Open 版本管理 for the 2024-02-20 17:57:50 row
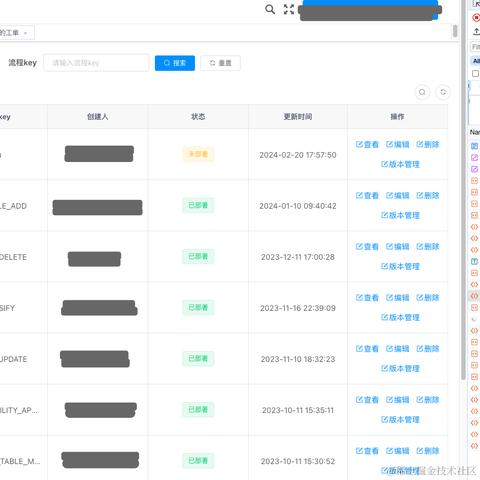This screenshot has height=480, width=480. (x=400, y=164)
